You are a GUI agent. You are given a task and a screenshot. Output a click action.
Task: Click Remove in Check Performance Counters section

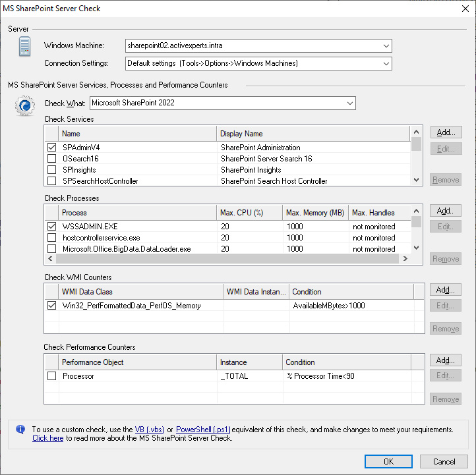coord(446,399)
